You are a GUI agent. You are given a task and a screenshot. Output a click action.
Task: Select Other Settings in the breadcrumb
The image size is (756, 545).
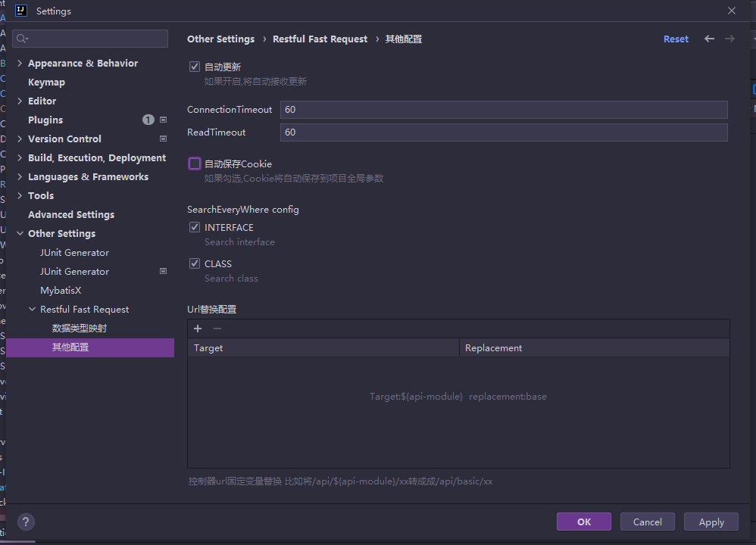[220, 39]
